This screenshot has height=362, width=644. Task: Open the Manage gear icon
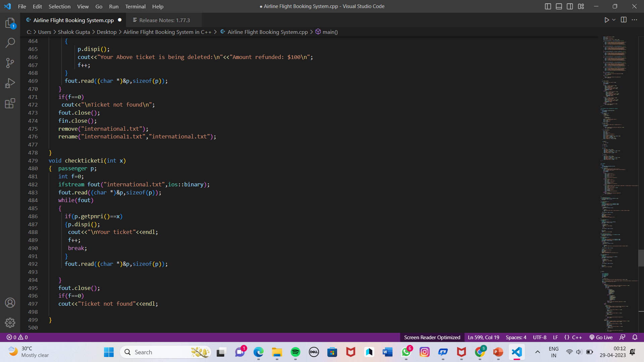10,322
